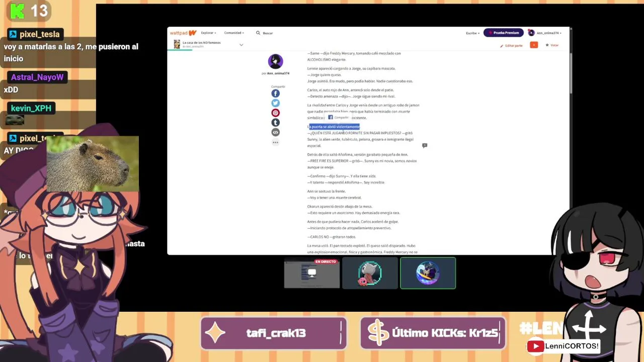The image size is (644, 362).
Task: Click line 'Ann se sostuvo la frente.'
Action: click(x=327, y=192)
